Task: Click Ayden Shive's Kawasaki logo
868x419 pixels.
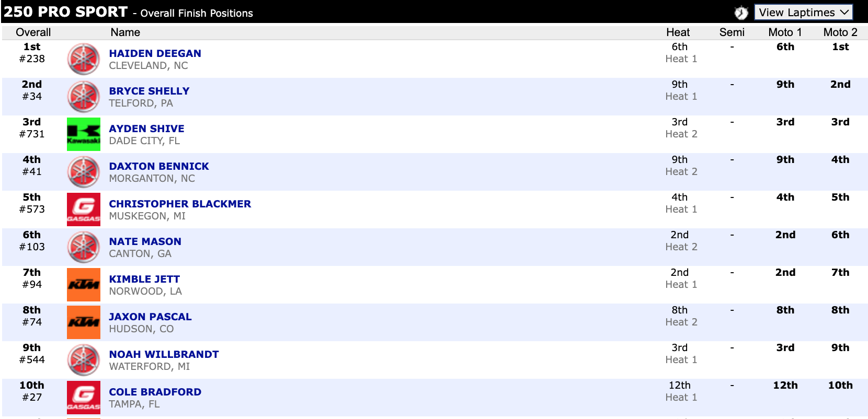Action: 84,134
